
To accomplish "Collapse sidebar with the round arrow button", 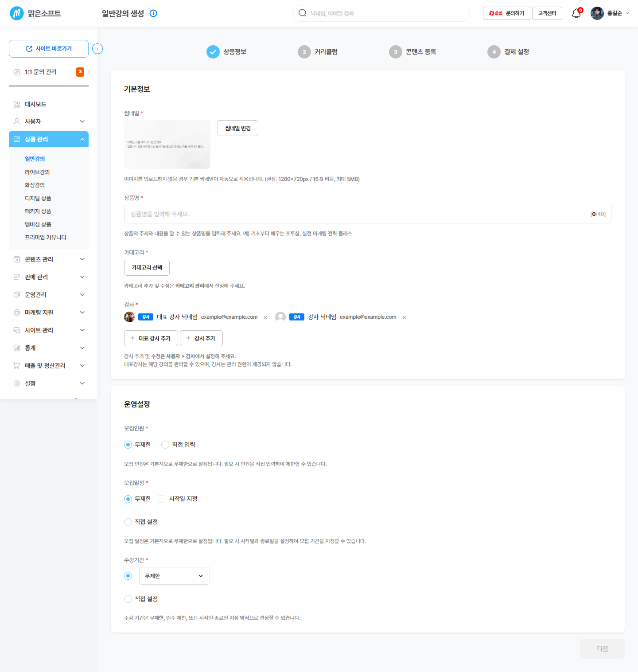I will [x=97, y=49].
